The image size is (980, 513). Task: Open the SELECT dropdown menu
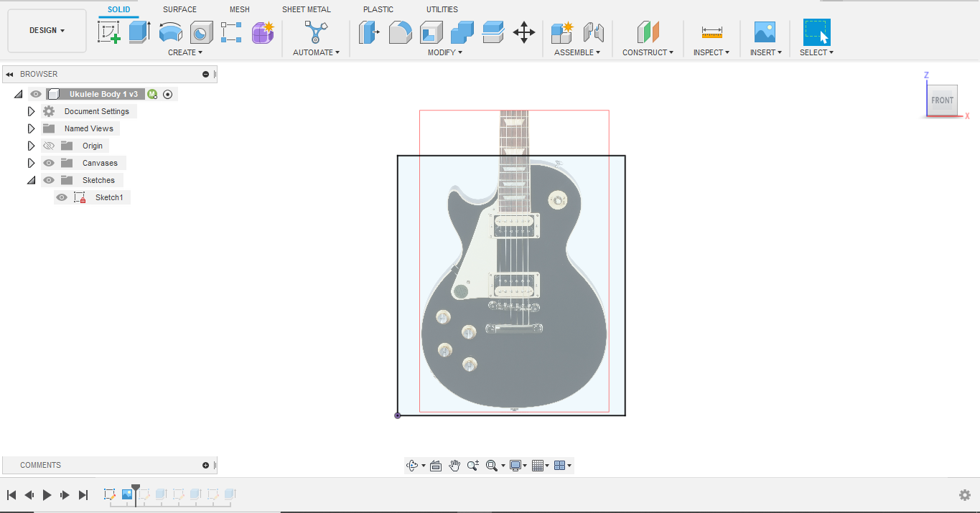817,52
